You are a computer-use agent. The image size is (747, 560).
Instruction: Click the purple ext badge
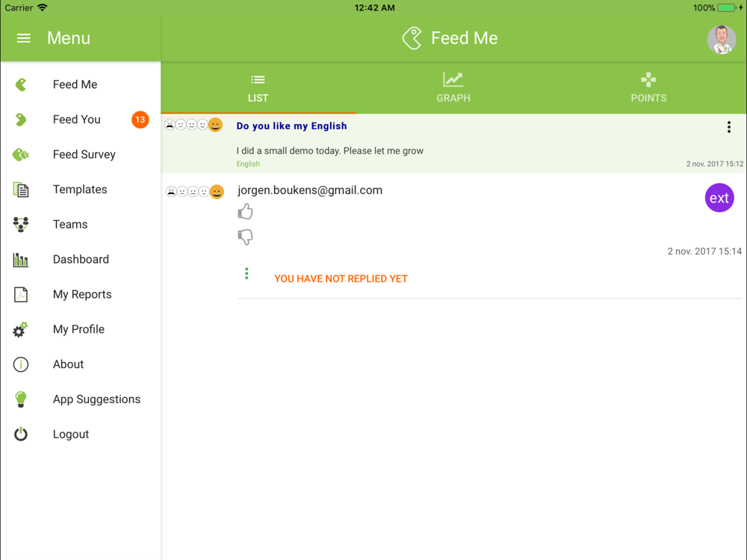coord(719,198)
